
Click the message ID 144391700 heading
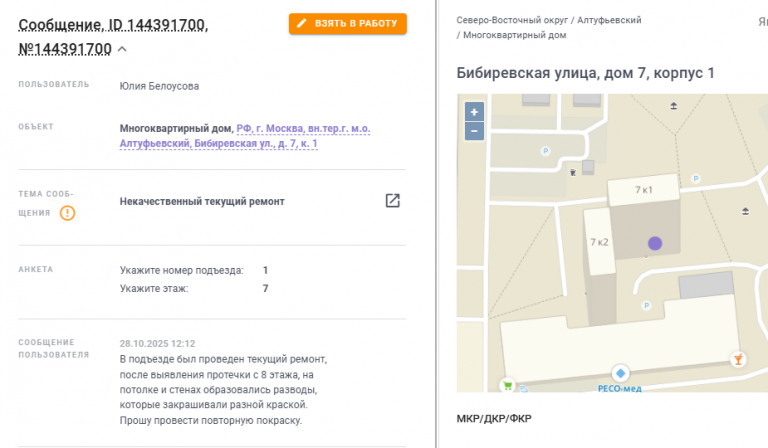(x=113, y=26)
